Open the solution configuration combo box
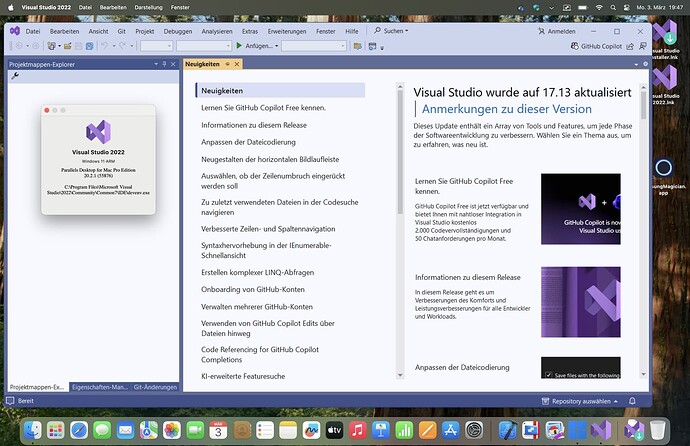Image resolution: width=690 pixels, height=446 pixels. (156, 45)
